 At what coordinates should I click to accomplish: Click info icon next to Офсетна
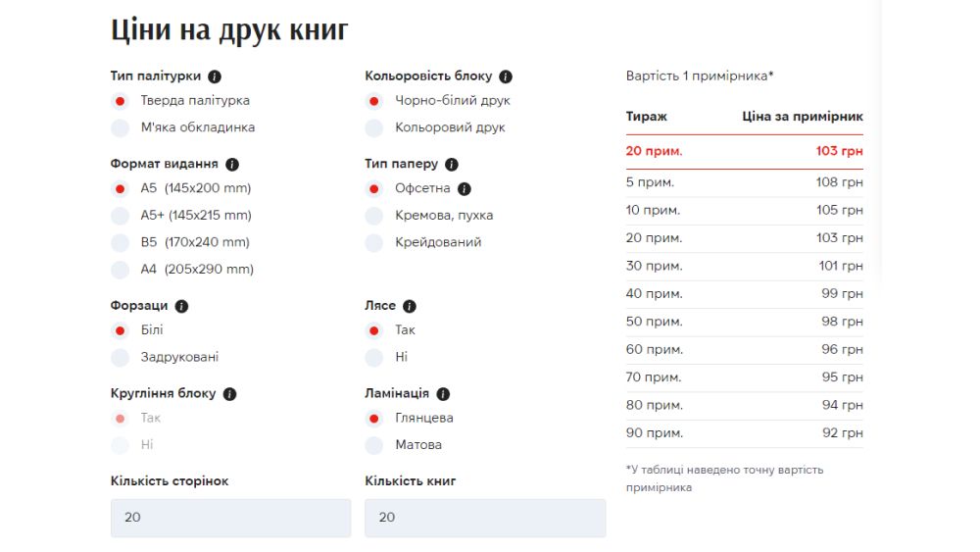point(465,189)
